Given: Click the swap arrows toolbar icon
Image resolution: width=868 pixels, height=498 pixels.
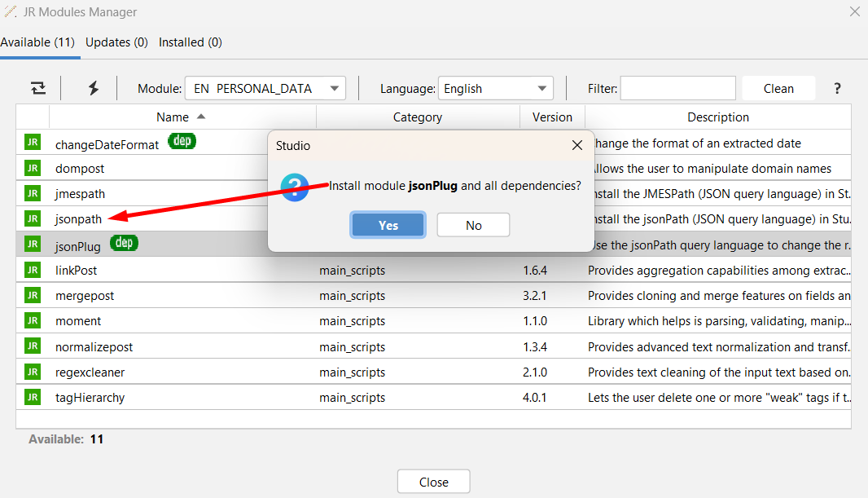Looking at the screenshot, I should tap(38, 89).
